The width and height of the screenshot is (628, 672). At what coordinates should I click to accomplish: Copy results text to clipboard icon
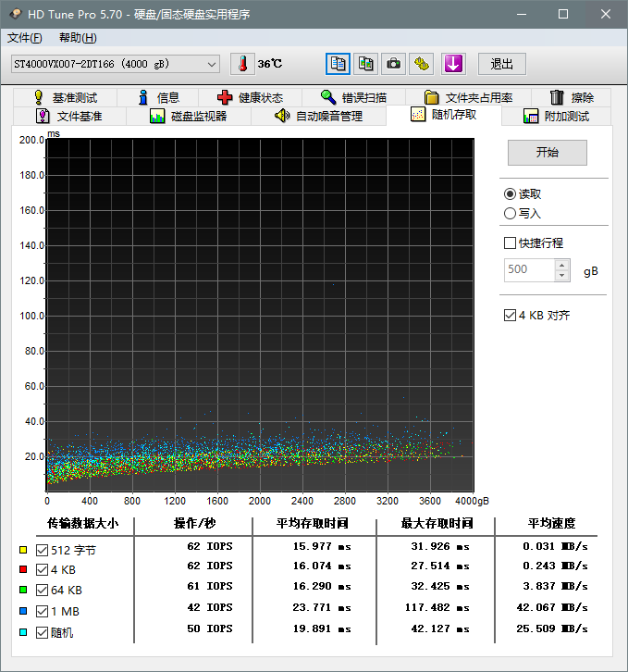click(338, 64)
